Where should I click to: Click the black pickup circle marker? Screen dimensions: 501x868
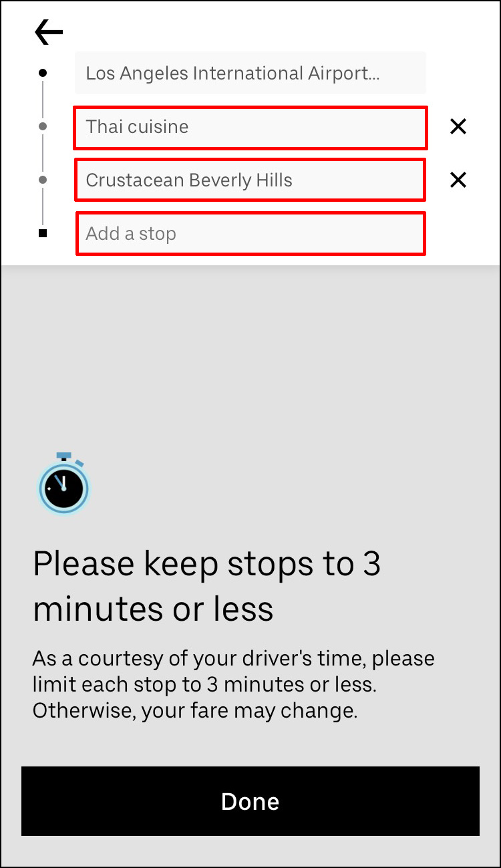[x=43, y=72]
